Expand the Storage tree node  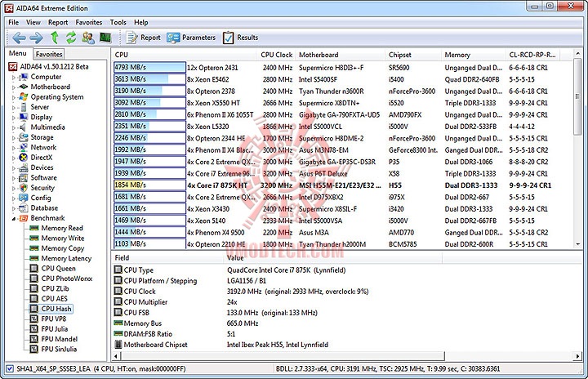pyautogui.click(x=14, y=138)
